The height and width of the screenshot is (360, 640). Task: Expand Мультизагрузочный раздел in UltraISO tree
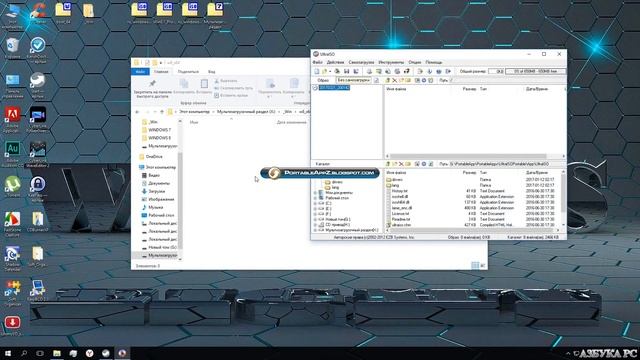315,230
